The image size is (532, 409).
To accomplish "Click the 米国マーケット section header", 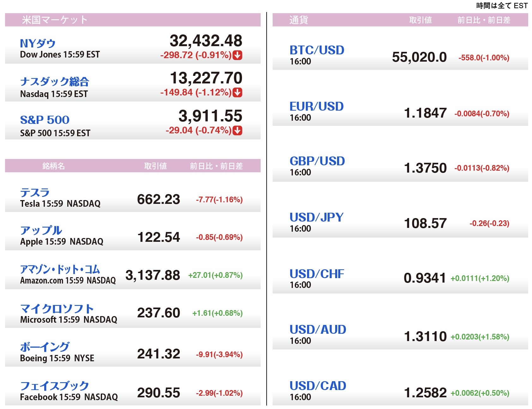I will pyautogui.click(x=55, y=20).
